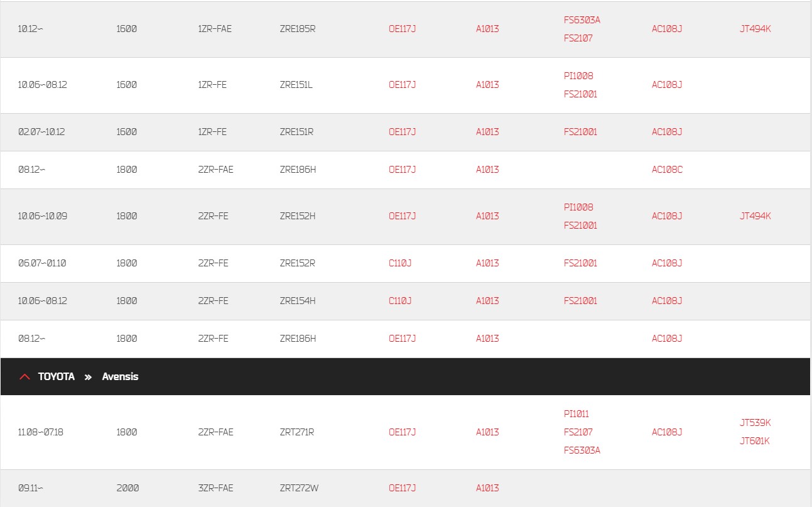Collapse the TOYOTA Avensis section chevron
The width and height of the screenshot is (812, 507).
24,377
